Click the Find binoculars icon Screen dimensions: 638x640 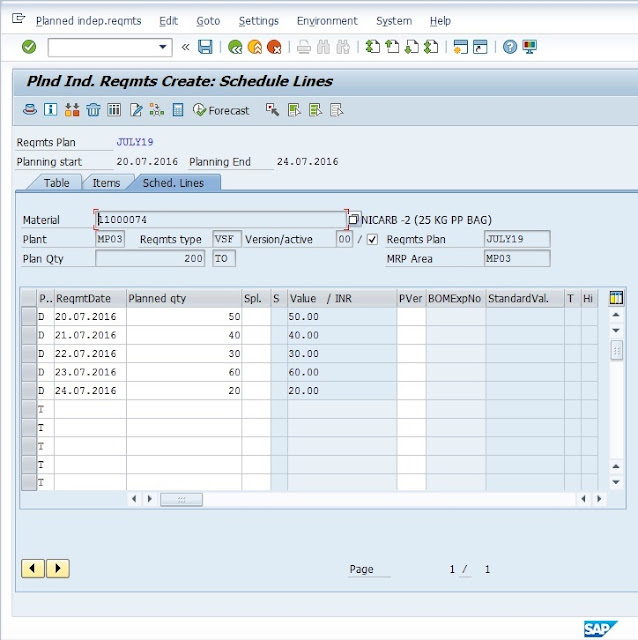coord(323,47)
